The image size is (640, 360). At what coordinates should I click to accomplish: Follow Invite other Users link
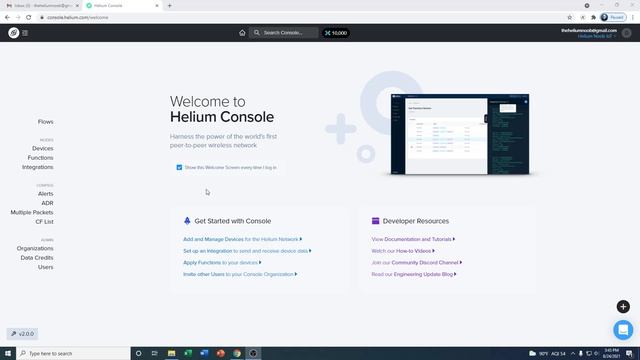[240, 274]
